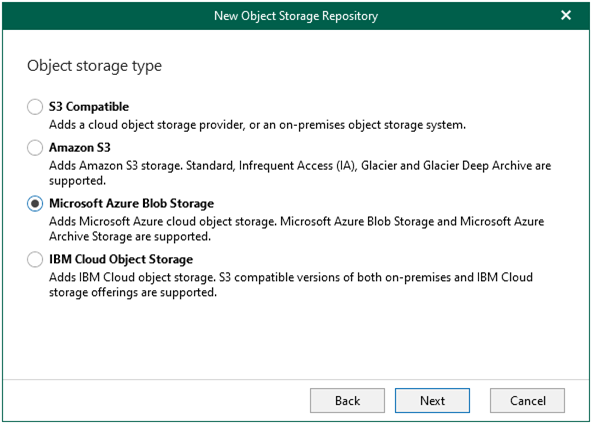591x423 pixels.
Task: Click description 'Adds IBM Cloud object storage'
Action: pos(291,285)
